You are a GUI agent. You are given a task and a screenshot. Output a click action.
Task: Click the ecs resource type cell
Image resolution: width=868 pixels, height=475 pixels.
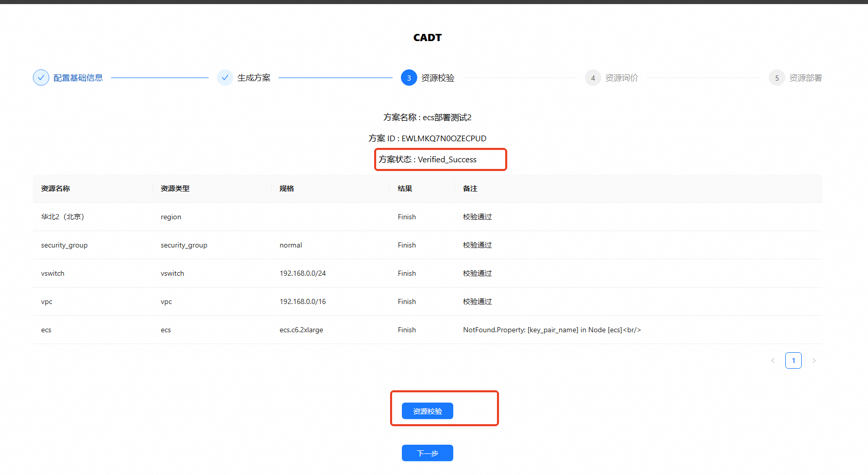(166, 330)
